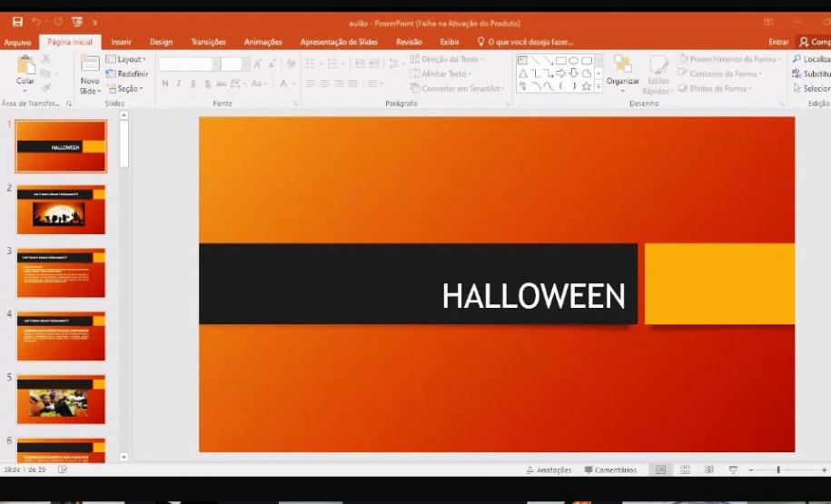Click the Save icon in quick access toolbar
This screenshot has width=831, height=504.
click(x=17, y=22)
